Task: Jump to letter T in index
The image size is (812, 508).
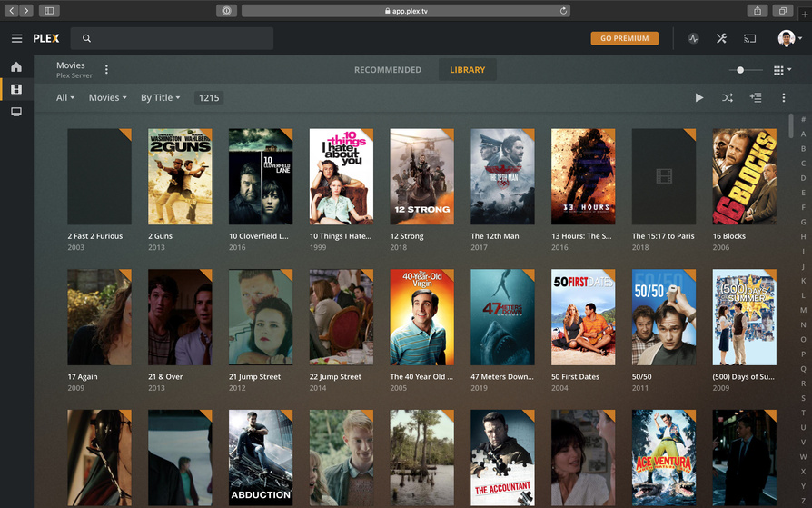Action: tap(803, 413)
